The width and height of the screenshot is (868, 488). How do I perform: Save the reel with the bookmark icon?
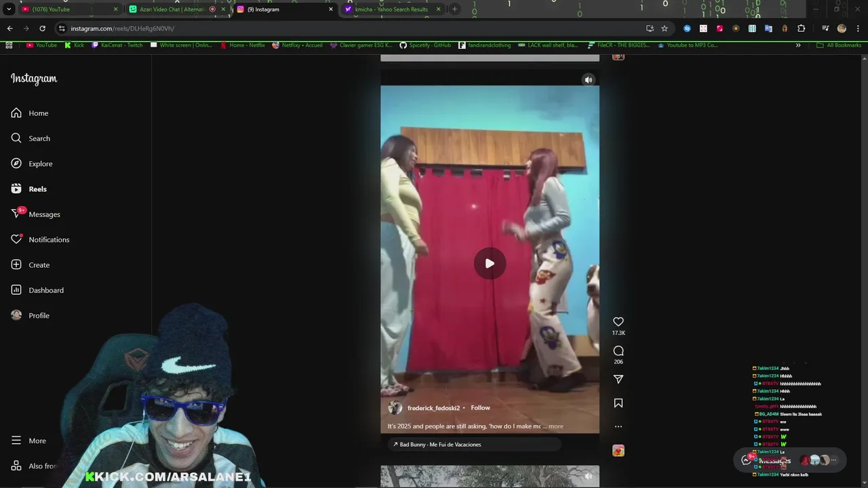(x=618, y=403)
